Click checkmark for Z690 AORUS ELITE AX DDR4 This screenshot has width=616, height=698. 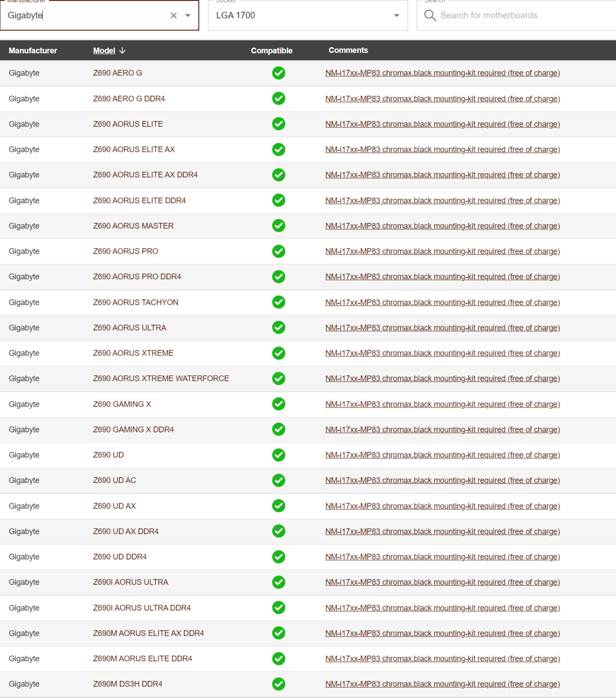click(279, 175)
